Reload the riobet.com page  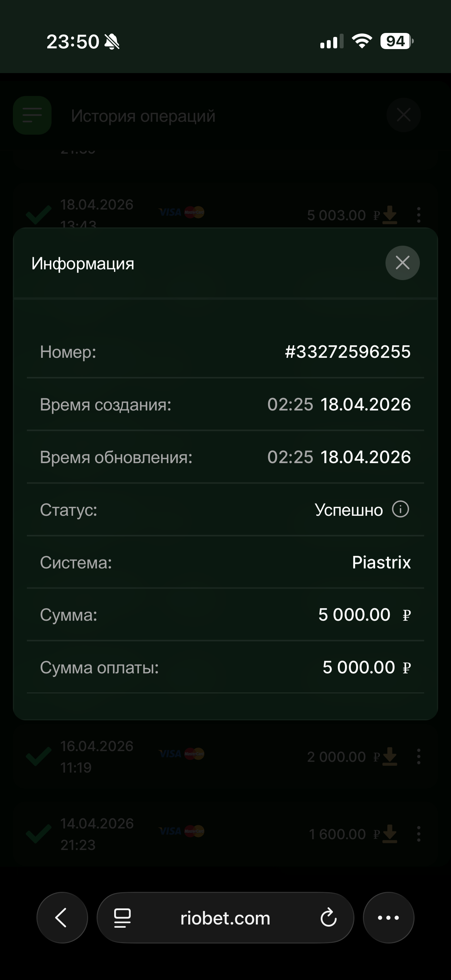328,918
